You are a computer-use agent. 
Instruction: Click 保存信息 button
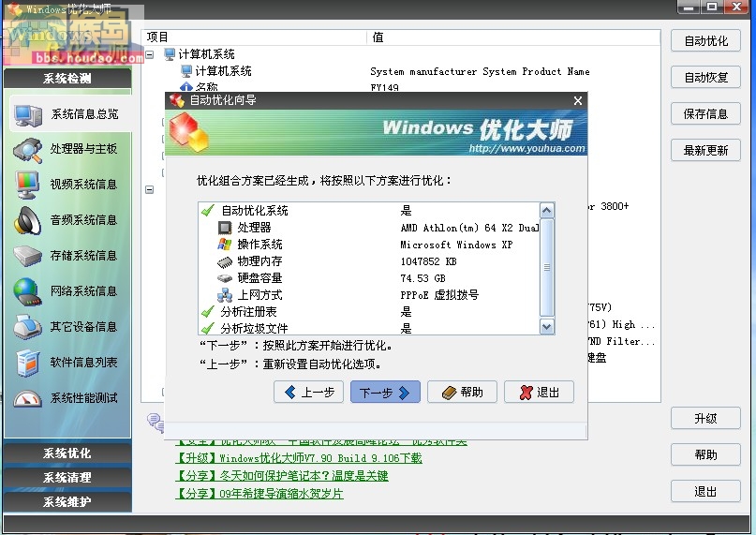pyautogui.click(x=705, y=114)
